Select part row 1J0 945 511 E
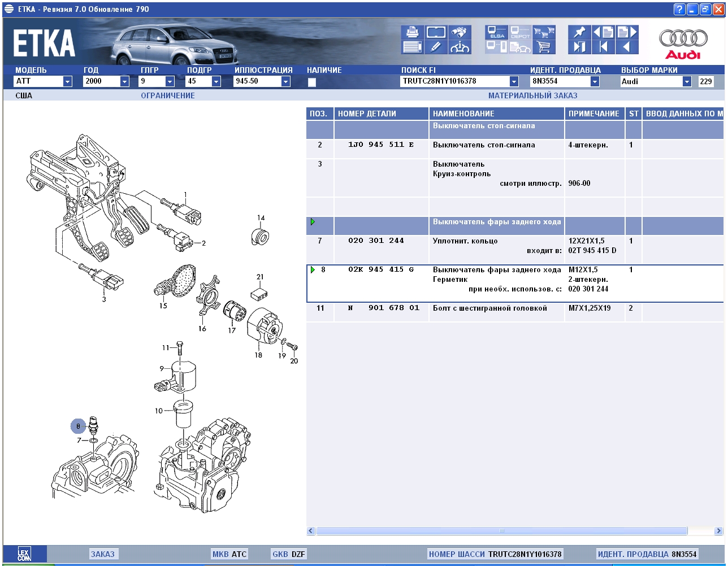 (x=381, y=145)
